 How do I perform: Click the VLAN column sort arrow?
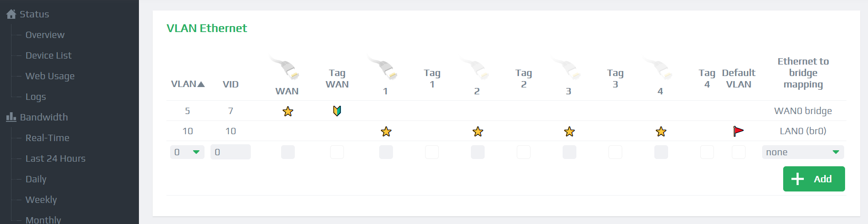point(201,84)
